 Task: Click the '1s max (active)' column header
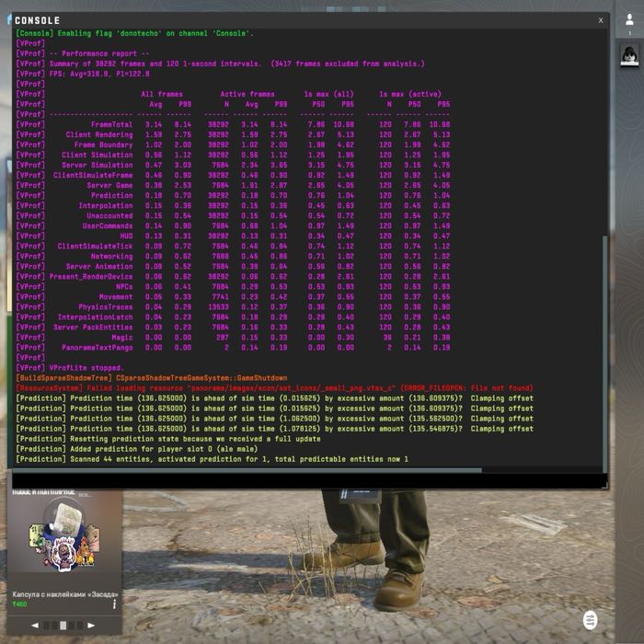[x=410, y=94]
